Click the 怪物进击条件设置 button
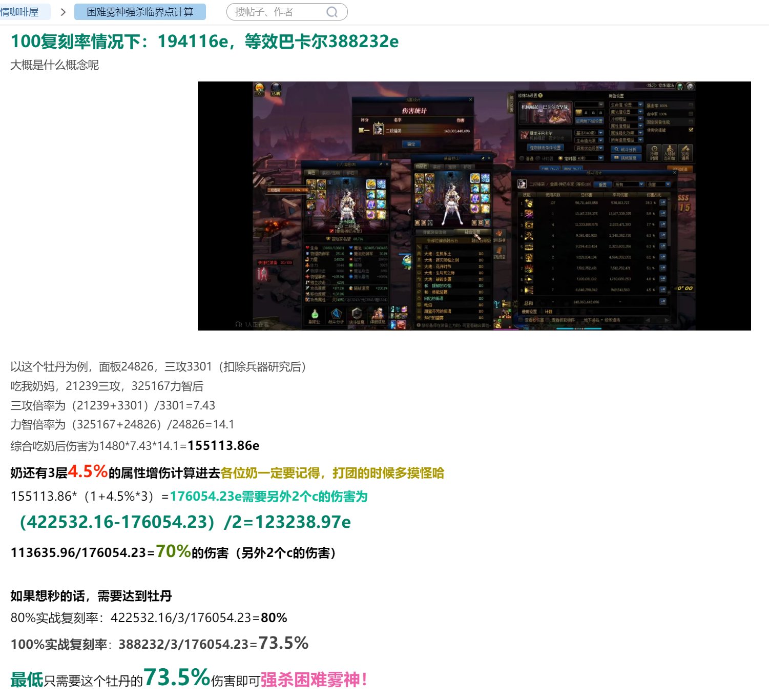The image size is (769, 700). coord(546,148)
